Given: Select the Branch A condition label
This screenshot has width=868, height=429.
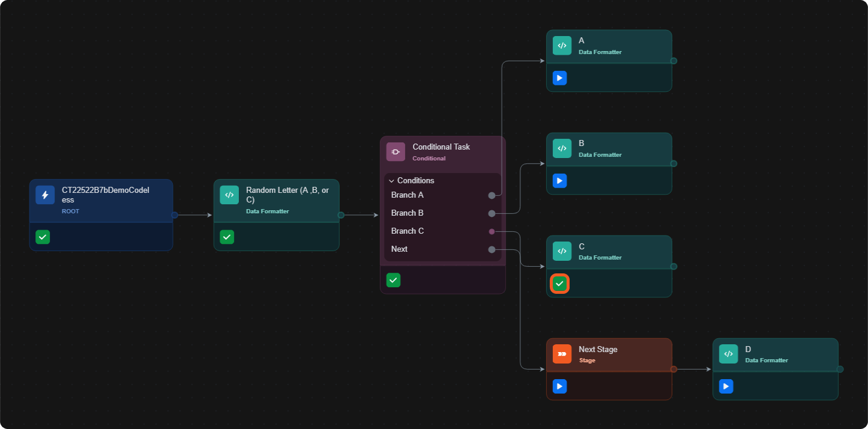Looking at the screenshot, I should (408, 195).
